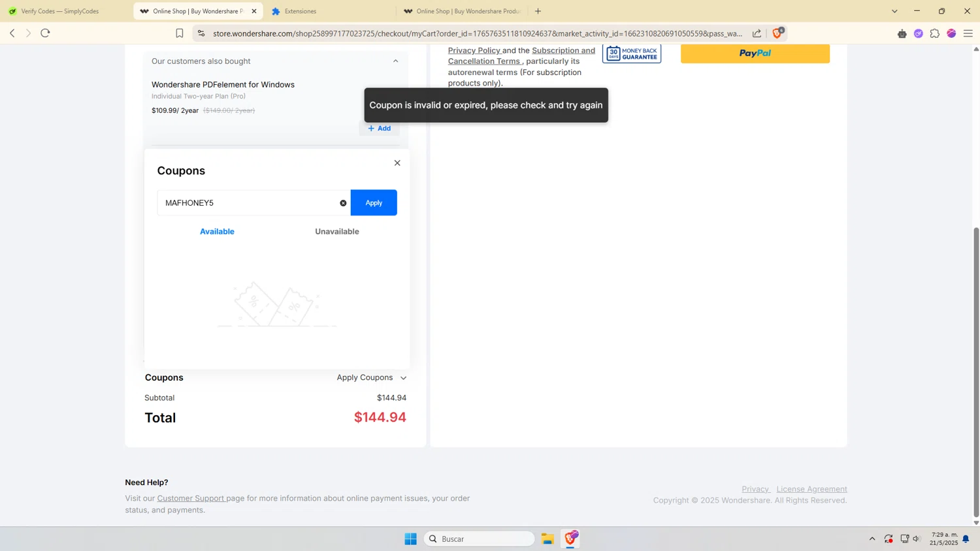
Task: Open notifications bell in taskbar
Action: pos(966,539)
